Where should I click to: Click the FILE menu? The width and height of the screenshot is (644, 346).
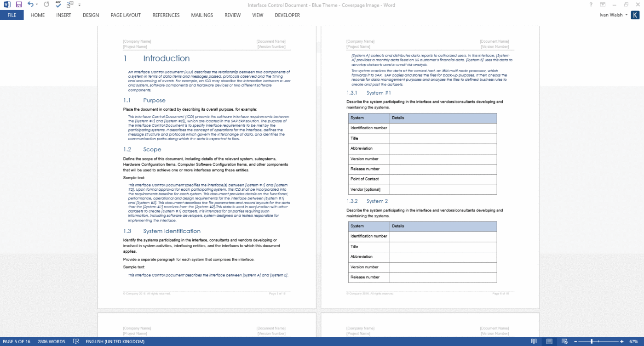pyautogui.click(x=11, y=15)
